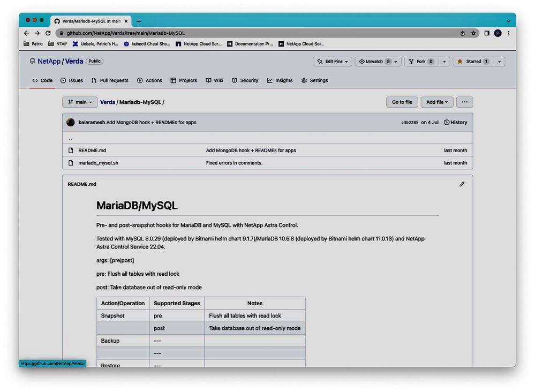Click the Public visibility badge
Screen dimensions: 535x392
pyautogui.click(x=94, y=61)
